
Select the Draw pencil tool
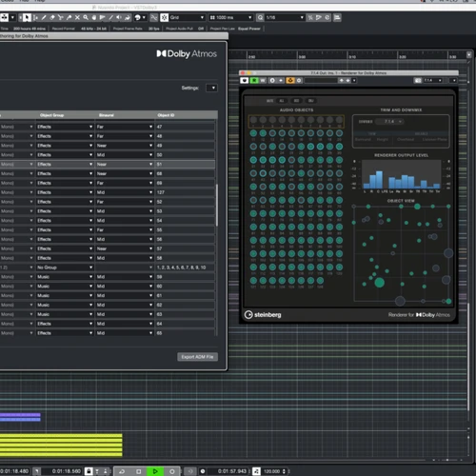click(x=44, y=17)
